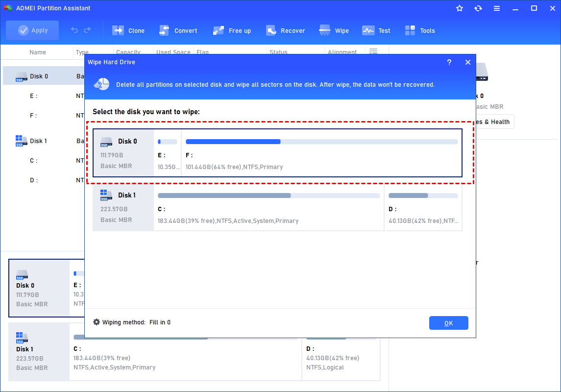Click 183.44GB(39% free) C: details in dialog
This screenshot has height=392, width=561.
[228, 221]
